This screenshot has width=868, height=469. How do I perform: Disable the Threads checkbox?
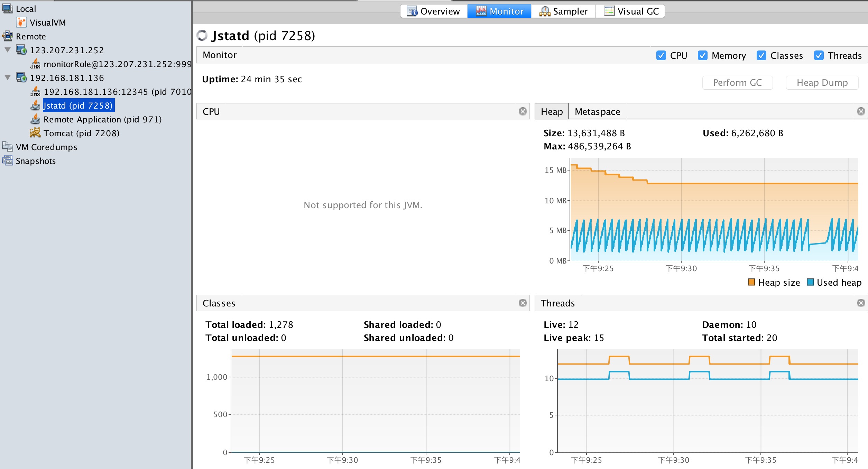tap(819, 55)
